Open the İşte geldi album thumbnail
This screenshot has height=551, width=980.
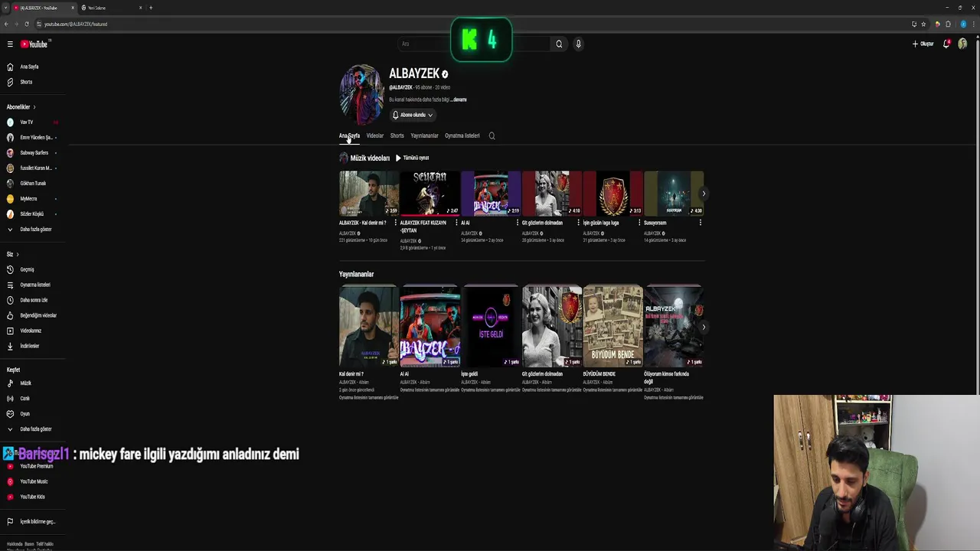click(x=491, y=326)
